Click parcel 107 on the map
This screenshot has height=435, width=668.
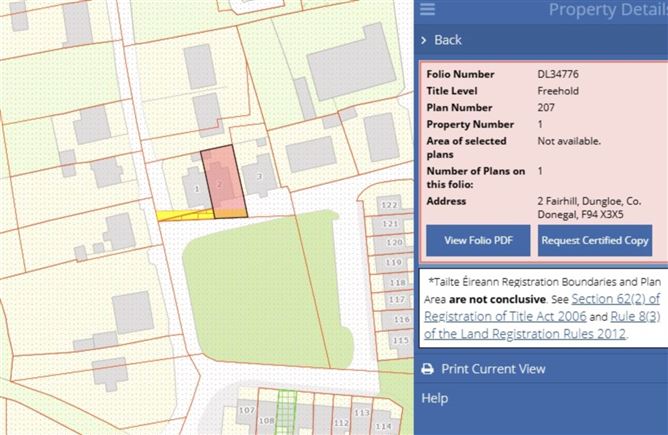247,410
